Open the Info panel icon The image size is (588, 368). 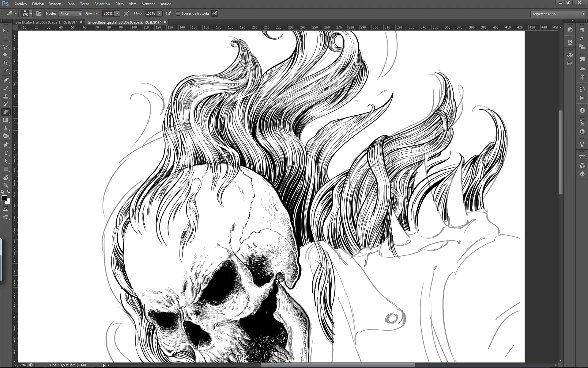(x=582, y=111)
